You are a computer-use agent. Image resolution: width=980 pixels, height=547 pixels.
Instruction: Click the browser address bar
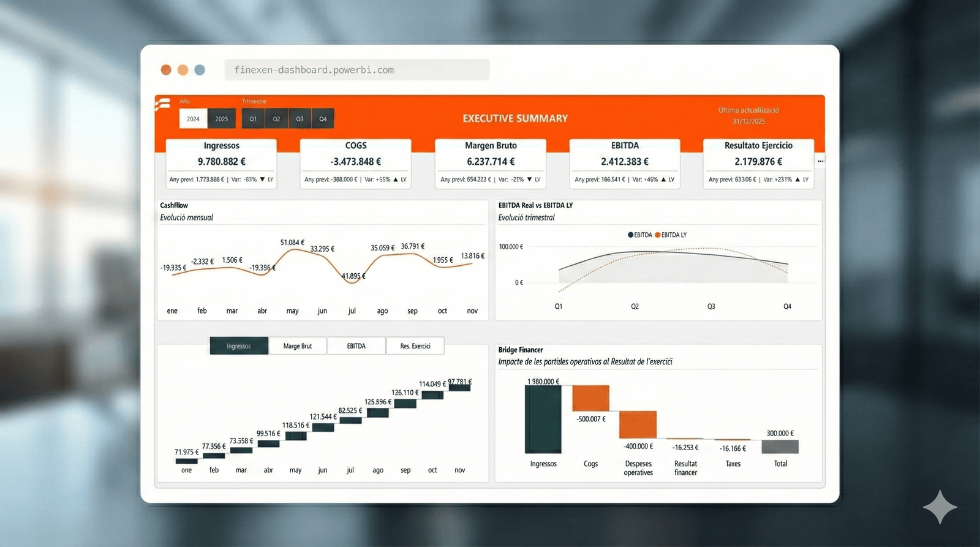coord(357,70)
